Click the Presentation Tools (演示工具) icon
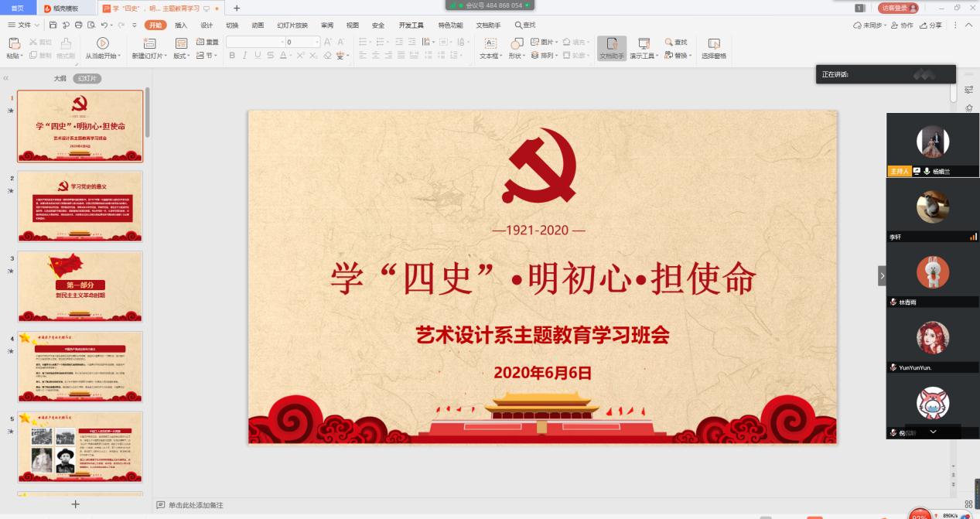This screenshot has width=980, height=519. click(644, 43)
